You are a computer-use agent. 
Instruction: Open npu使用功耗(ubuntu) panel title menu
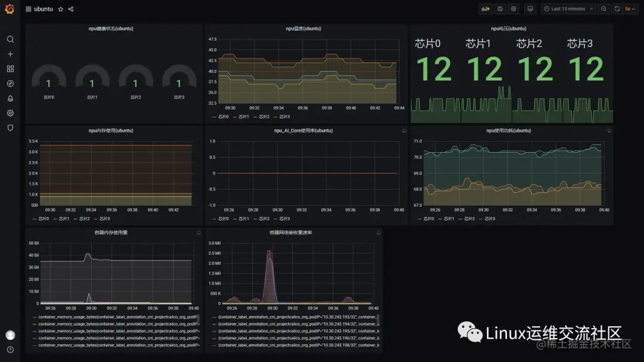[x=509, y=131]
